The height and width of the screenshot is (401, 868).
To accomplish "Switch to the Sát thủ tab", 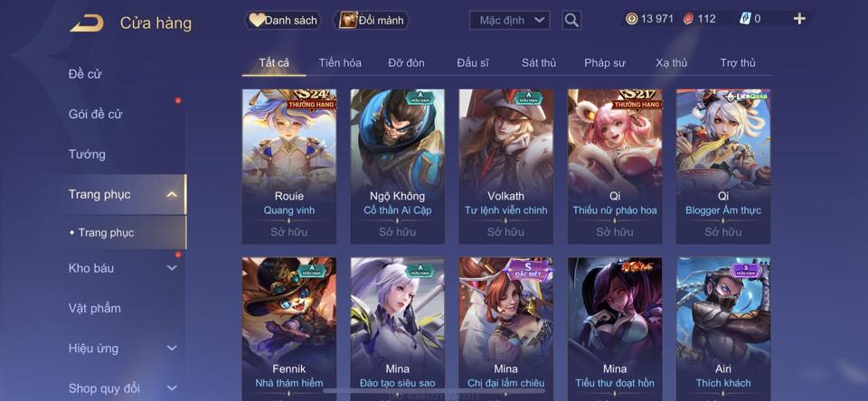I will (539, 63).
